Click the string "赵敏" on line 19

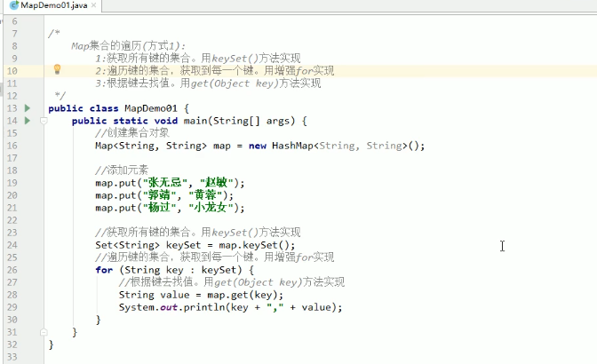click(216, 183)
